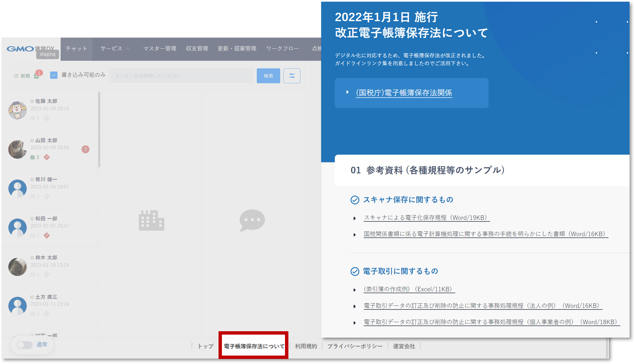
Task: Click 山田 太郎's green task check icon
Action: pos(33,157)
